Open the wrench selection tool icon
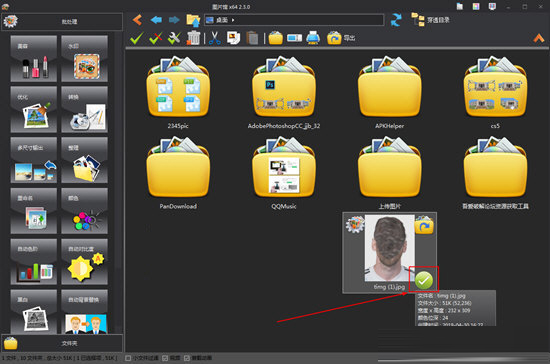This screenshot has height=364, width=550. (174, 38)
